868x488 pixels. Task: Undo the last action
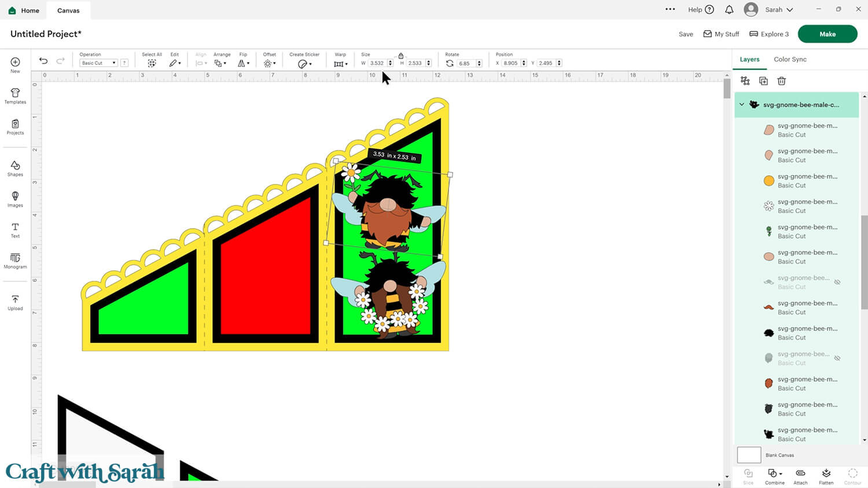[43, 61]
